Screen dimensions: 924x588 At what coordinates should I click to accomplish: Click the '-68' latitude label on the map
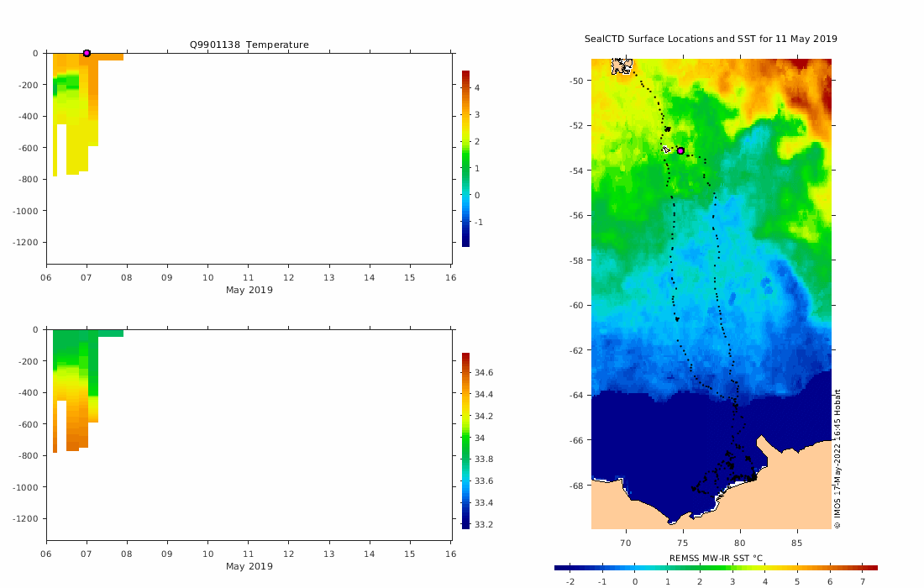click(576, 486)
